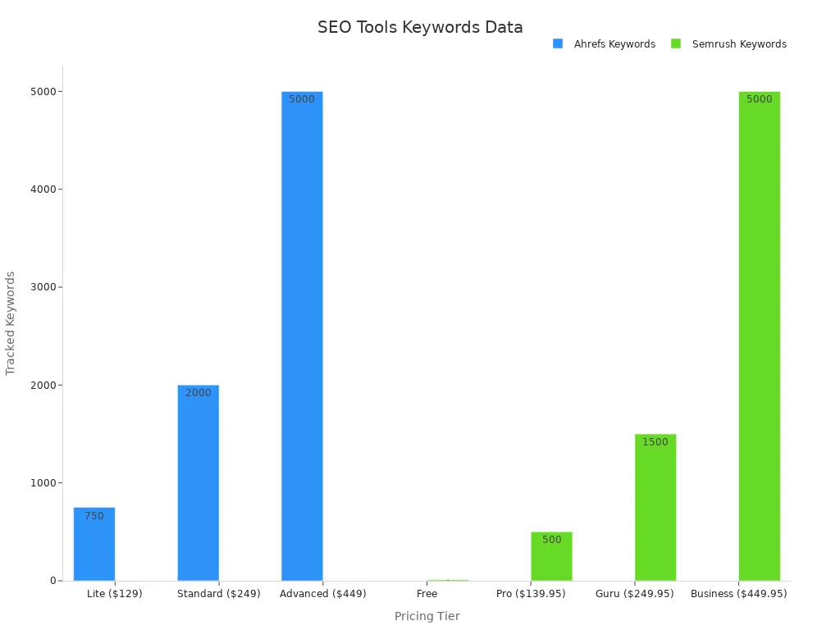Image resolution: width=840 pixels, height=630 pixels.
Task: Click the blue Ahrefs Keywords legend swatch
Action: click(558, 44)
